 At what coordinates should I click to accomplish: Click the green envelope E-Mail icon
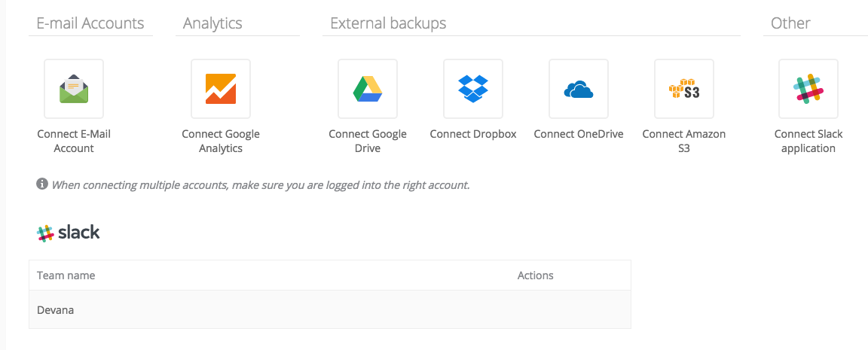74,89
